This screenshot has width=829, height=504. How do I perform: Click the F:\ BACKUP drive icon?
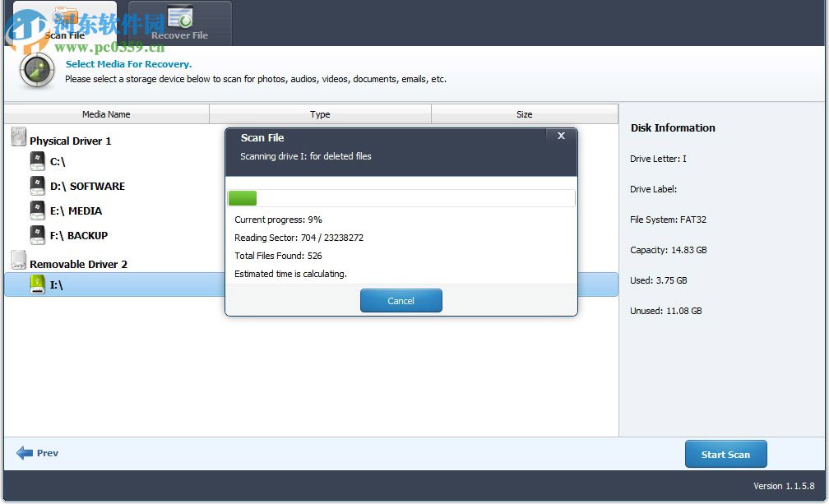point(38,235)
